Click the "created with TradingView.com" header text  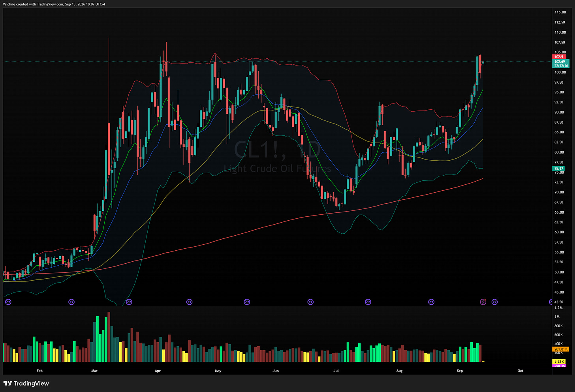point(39,4)
